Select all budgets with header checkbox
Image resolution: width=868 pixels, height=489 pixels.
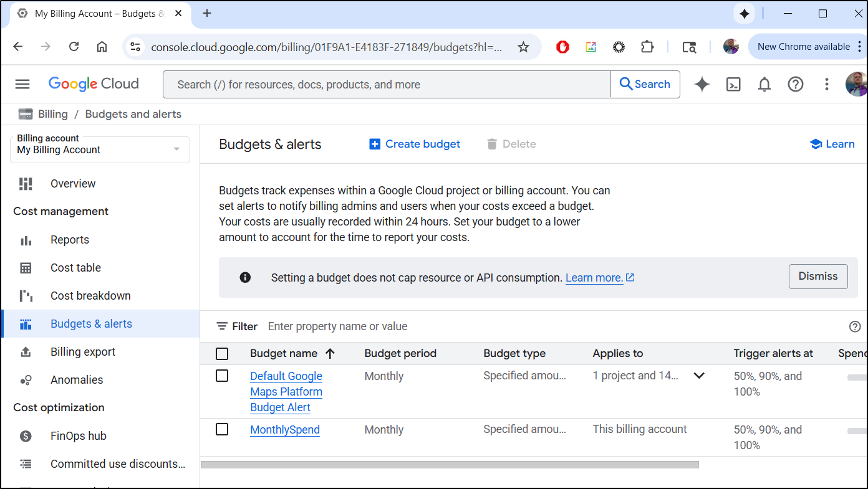222,354
